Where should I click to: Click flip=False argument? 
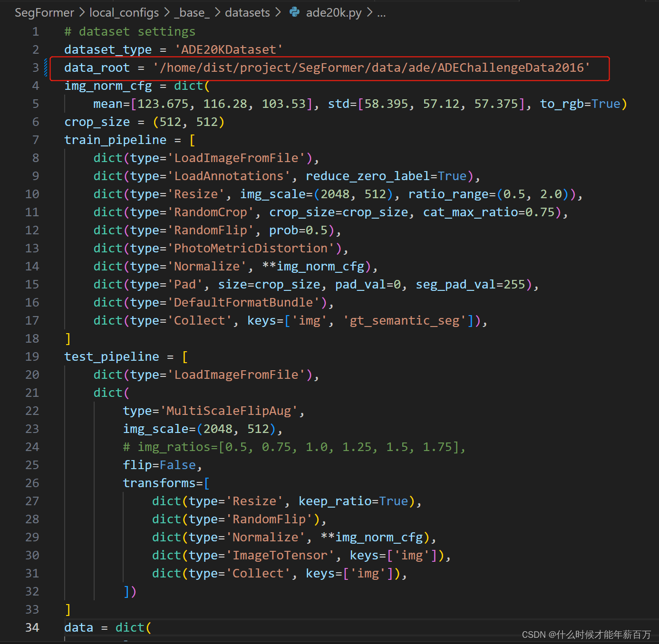[x=159, y=465]
